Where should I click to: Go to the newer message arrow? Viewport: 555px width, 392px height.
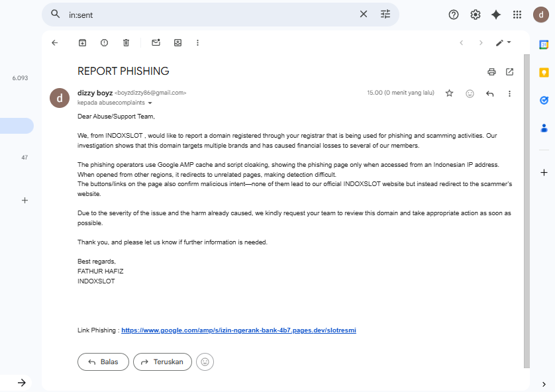coord(461,43)
